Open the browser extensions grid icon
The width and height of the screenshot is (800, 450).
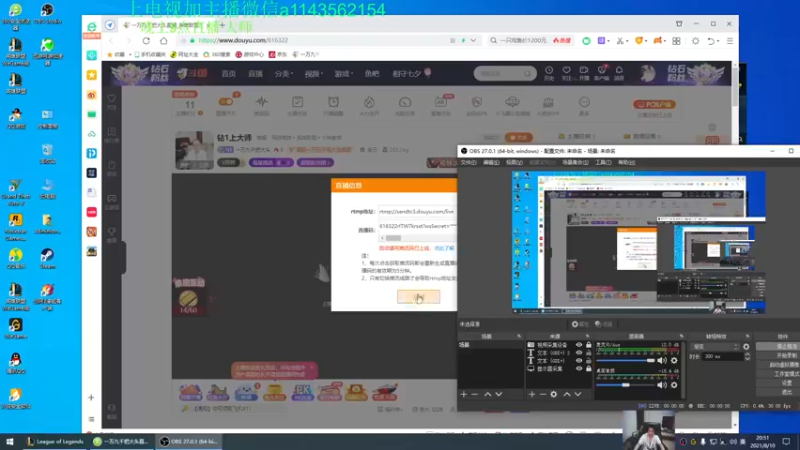pos(677,41)
